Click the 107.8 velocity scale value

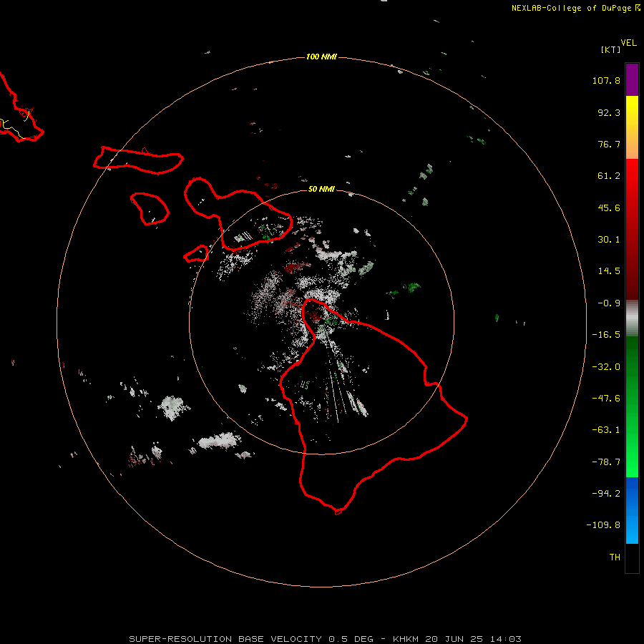(x=606, y=80)
